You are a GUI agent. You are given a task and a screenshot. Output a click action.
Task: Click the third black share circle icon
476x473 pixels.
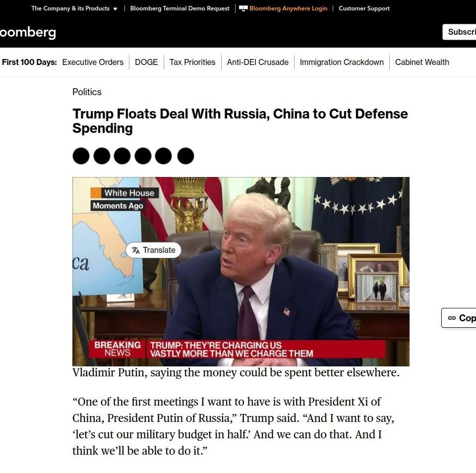click(122, 156)
